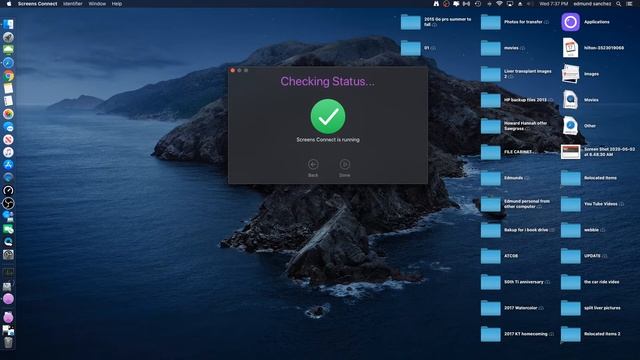Click the Wi-Fi icon in menu bar
Image resolution: width=640 pixels, height=360 pixels.
pyautogui.click(x=499, y=4)
